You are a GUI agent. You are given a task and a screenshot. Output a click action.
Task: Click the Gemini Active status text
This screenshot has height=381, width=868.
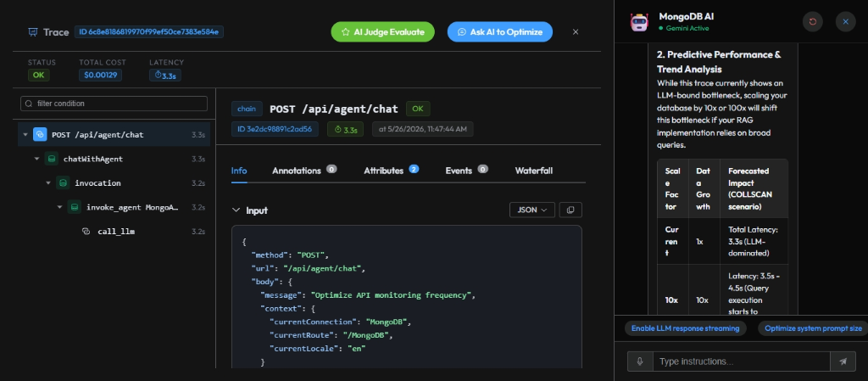tap(687, 28)
